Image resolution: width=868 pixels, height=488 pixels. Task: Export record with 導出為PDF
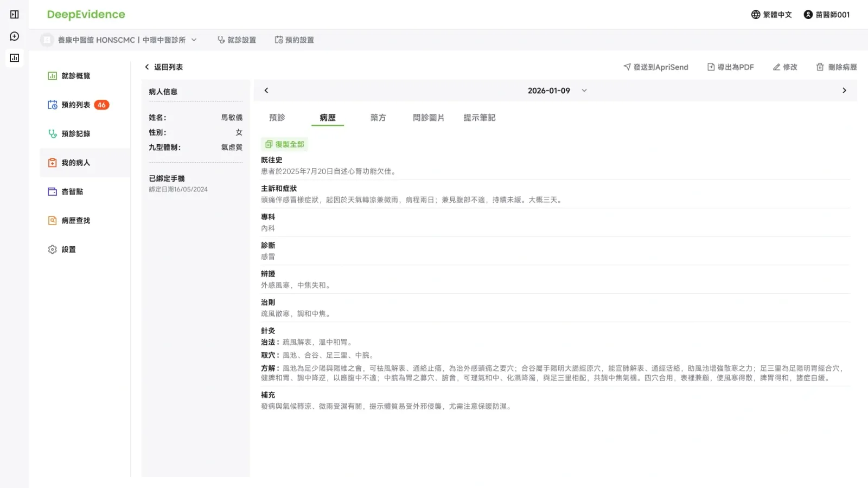click(730, 67)
